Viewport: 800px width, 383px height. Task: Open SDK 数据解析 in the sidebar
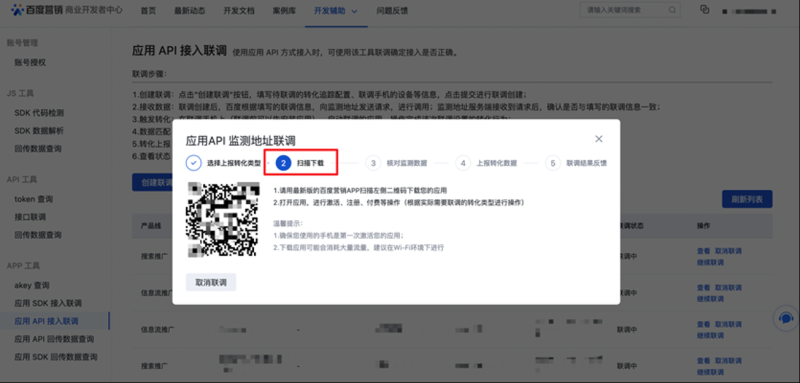39,131
